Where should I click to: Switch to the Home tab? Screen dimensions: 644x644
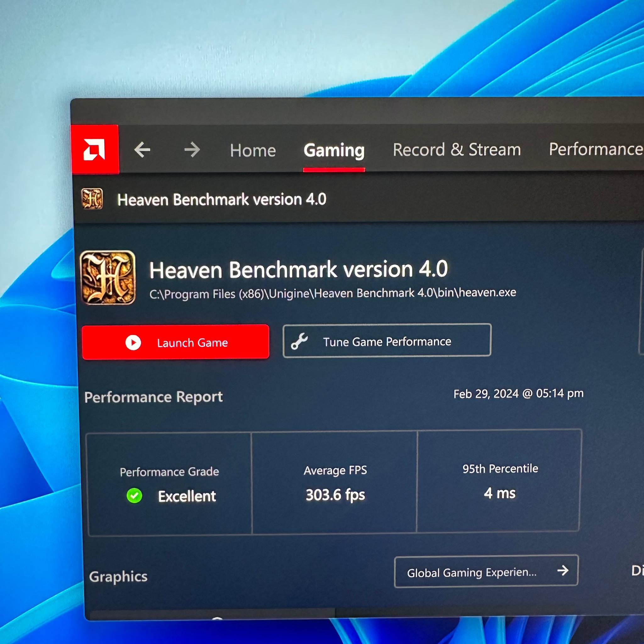[253, 150]
